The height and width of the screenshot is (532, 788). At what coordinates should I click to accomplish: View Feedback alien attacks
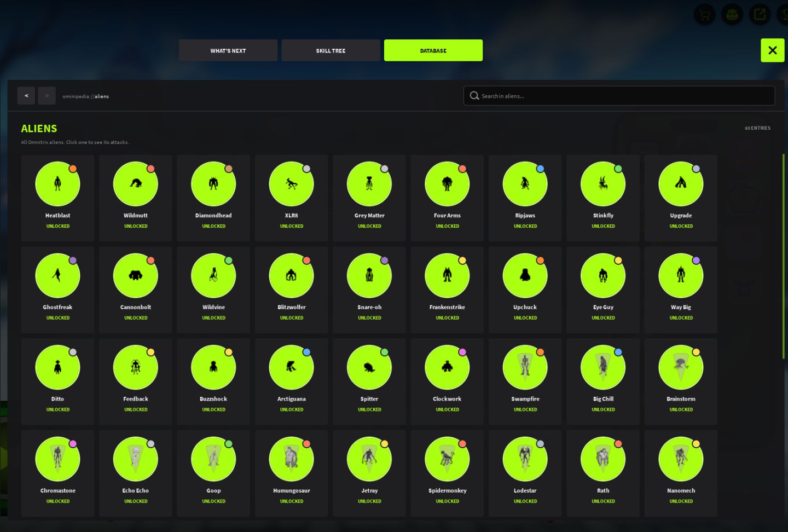136,381
